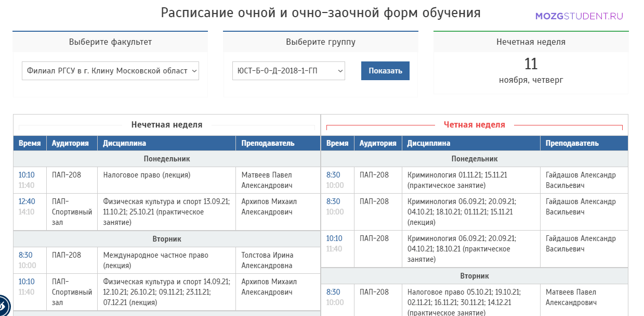Screen dimensions: 644x316
Task: Click the red Четная неделя heading
Action: coord(474,125)
